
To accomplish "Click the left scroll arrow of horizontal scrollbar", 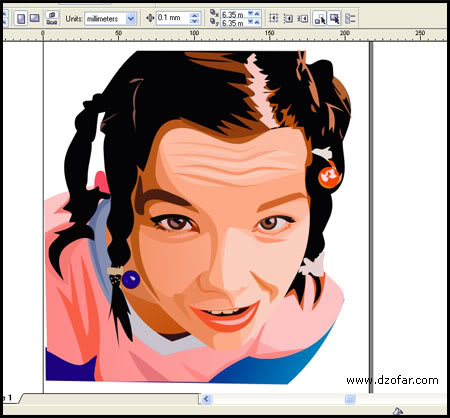I will tap(206, 399).
